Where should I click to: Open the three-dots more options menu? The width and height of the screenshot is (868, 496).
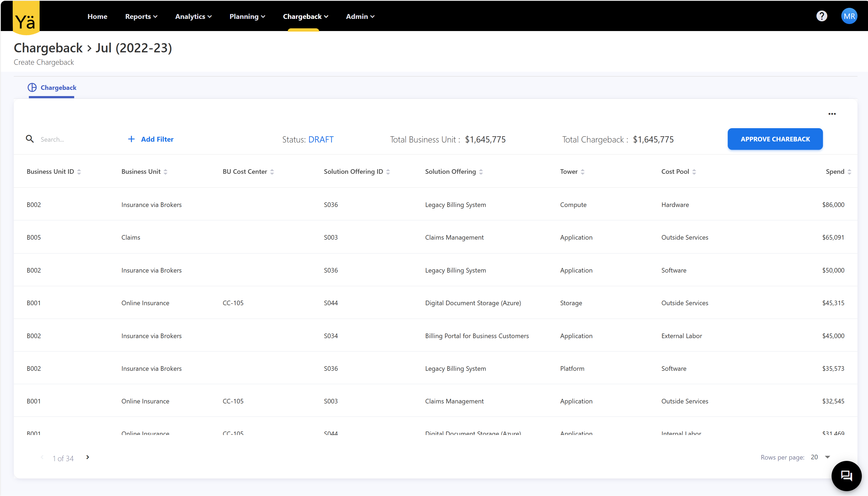832,114
